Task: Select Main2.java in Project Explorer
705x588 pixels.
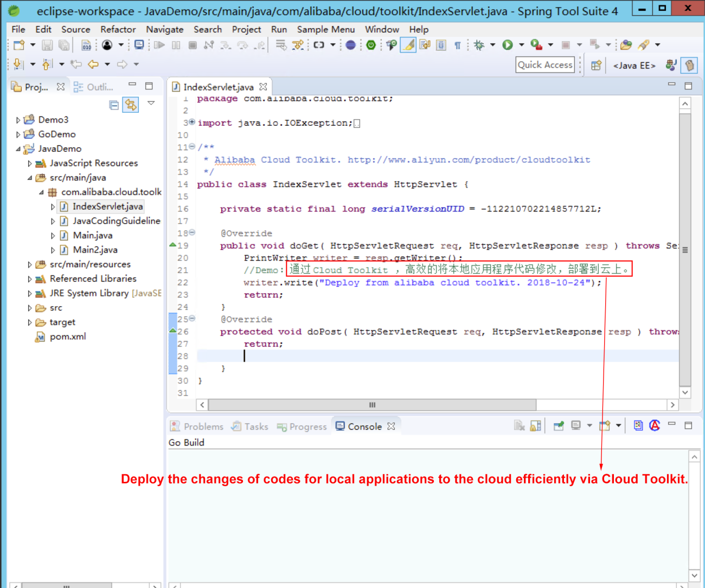Action: [94, 250]
